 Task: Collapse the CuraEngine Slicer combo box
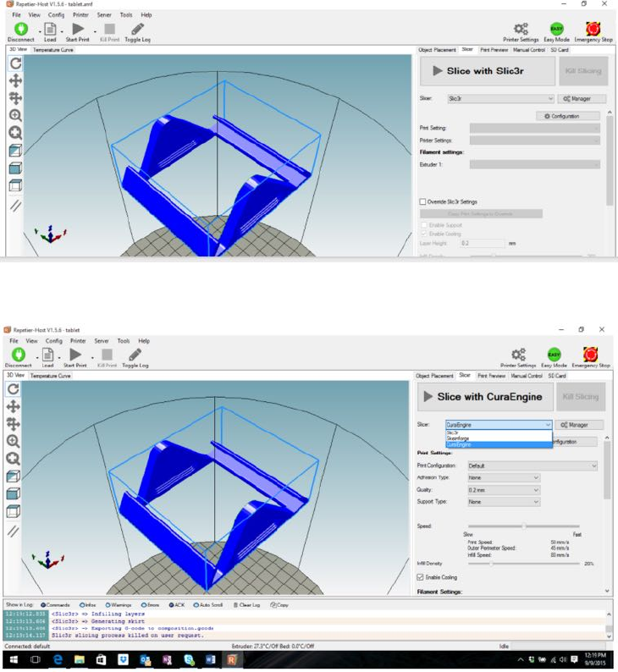499,425
